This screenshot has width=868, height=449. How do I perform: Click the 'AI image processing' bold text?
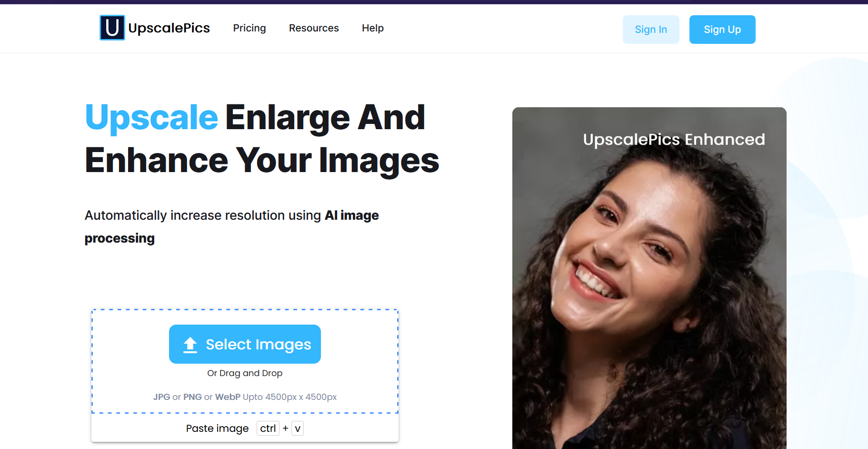coord(232,227)
